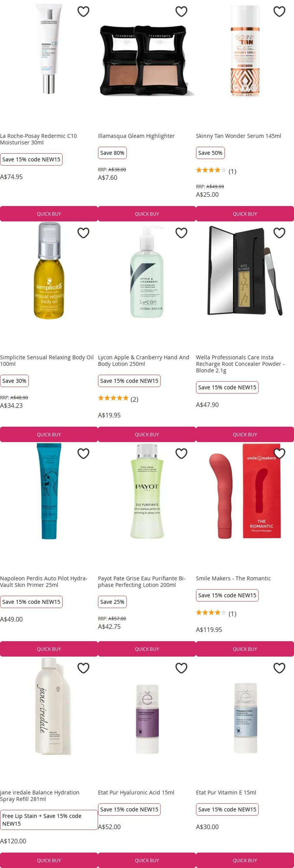Add La Roche-Posay Redermic C10 to wishlist
Viewport: 294px width, 868px height.
pos(83,12)
